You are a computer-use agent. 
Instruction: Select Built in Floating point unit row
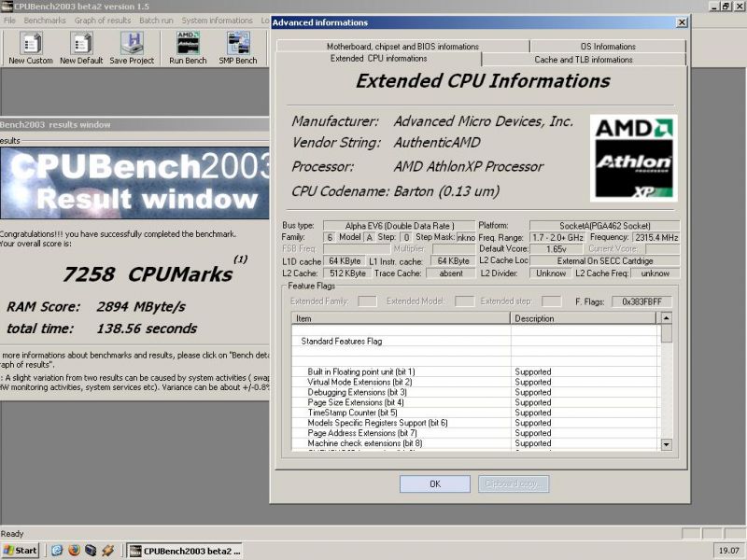pyautogui.click(x=476, y=371)
